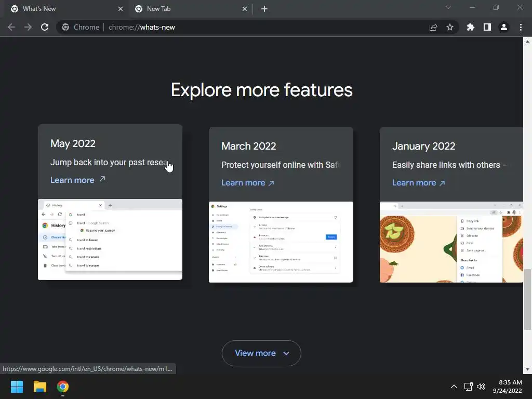Expand the View more button
532x399 pixels.
point(262,353)
